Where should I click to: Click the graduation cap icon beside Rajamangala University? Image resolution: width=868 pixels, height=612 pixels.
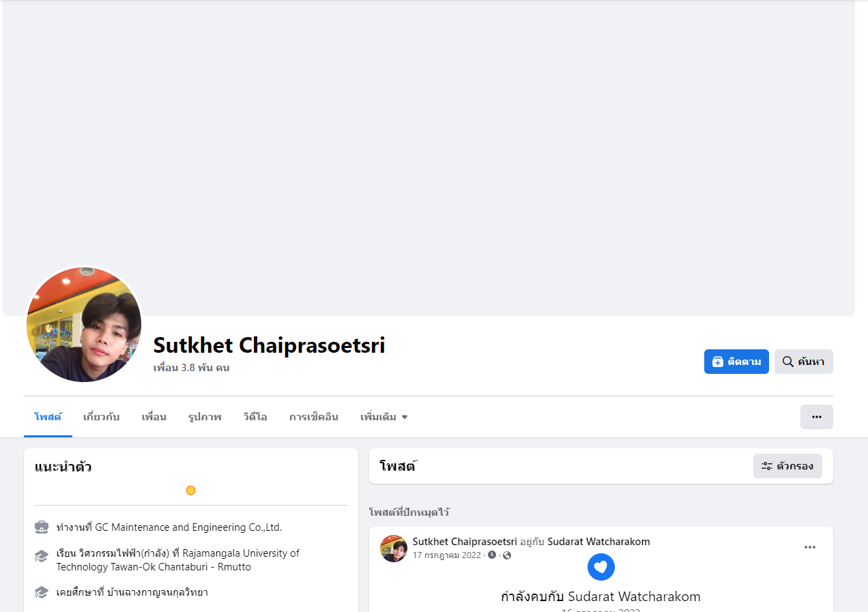pos(42,556)
